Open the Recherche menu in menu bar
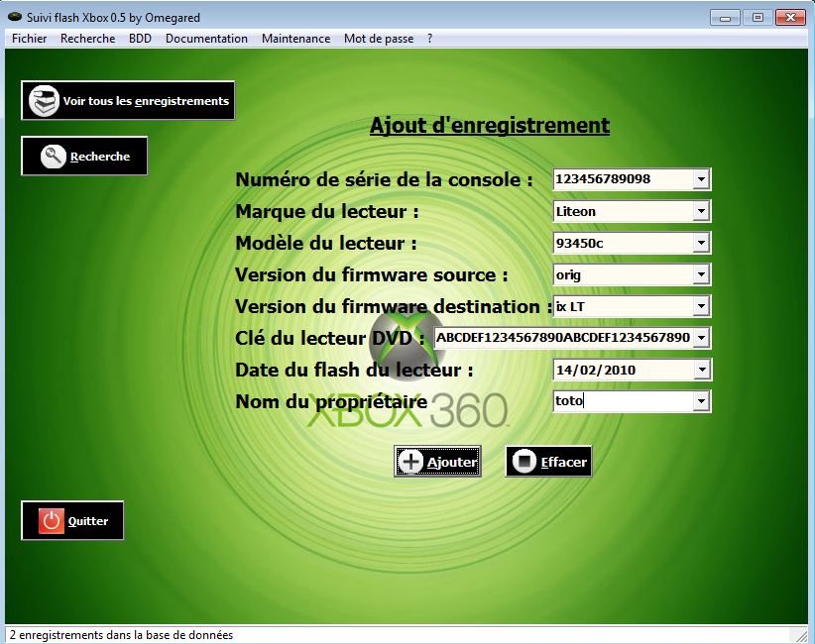Viewport: 815px width, 644px height. point(88,39)
